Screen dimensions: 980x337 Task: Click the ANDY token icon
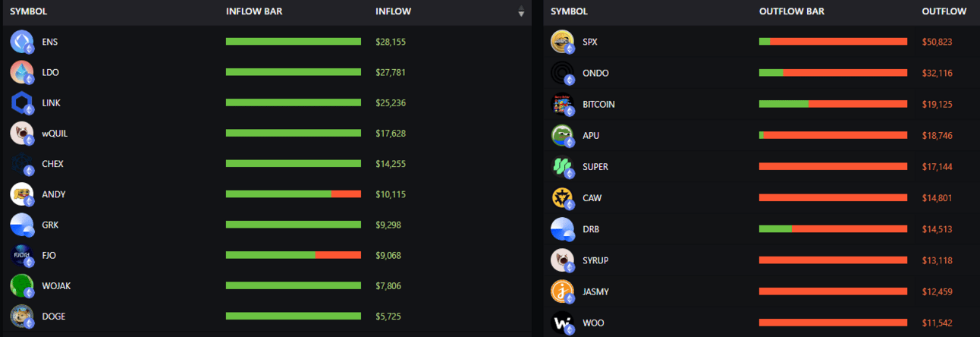[x=21, y=194]
